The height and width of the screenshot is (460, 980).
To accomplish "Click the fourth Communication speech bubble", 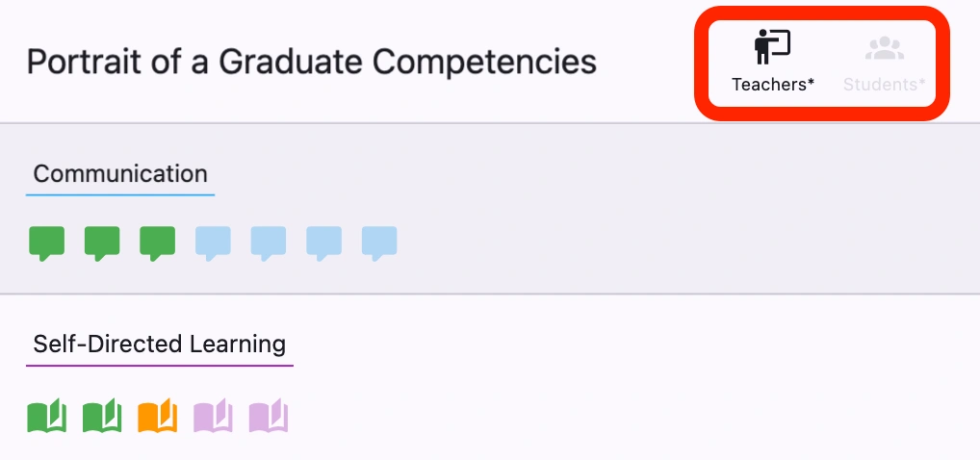I will point(213,243).
